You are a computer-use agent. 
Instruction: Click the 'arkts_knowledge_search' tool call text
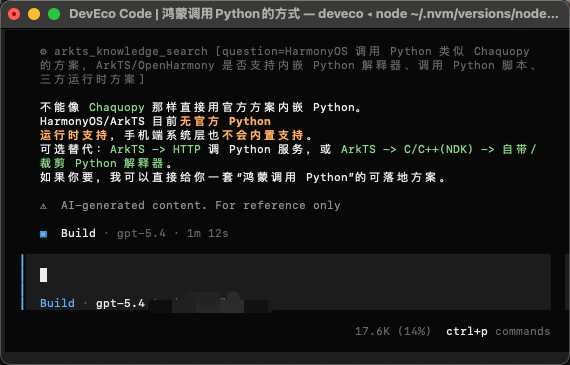coord(131,52)
